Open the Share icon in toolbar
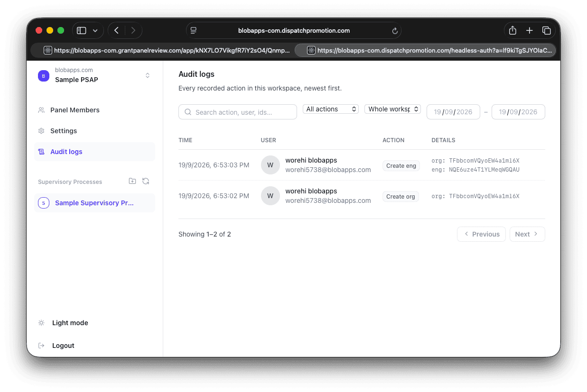Viewport: 587px width, 392px height. [512, 30]
